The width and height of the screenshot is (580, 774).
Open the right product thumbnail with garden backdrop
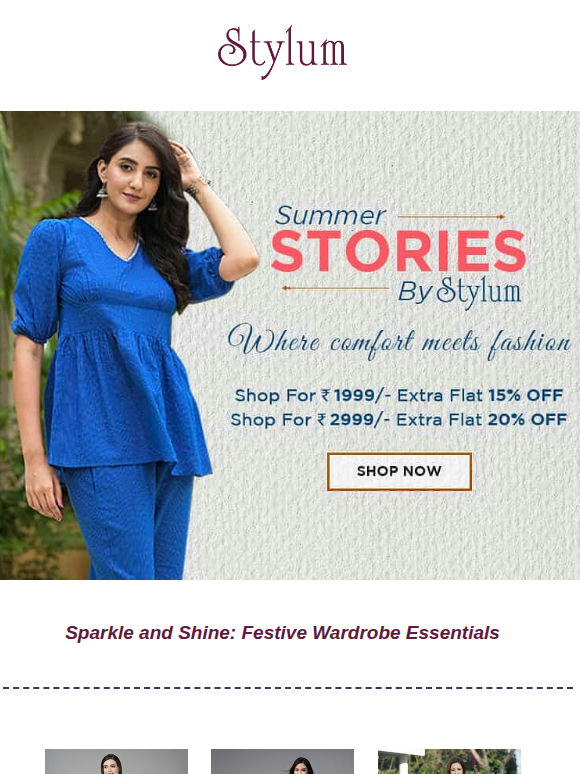pyautogui.click(x=449, y=761)
